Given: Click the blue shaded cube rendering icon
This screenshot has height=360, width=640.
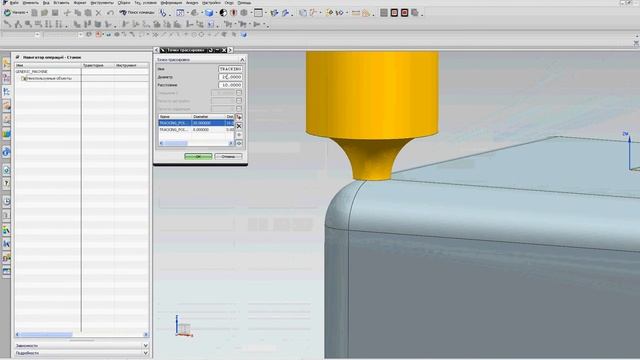Looking at the screenshot, I should click(209, 13).
